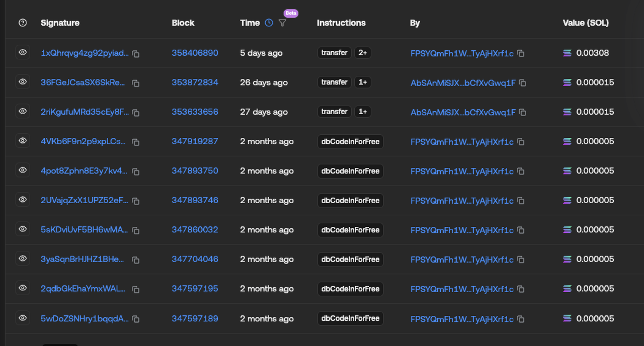The image size is (644, 346).
Task: Open block 358406890 link
Action: (x=195, y=53)
